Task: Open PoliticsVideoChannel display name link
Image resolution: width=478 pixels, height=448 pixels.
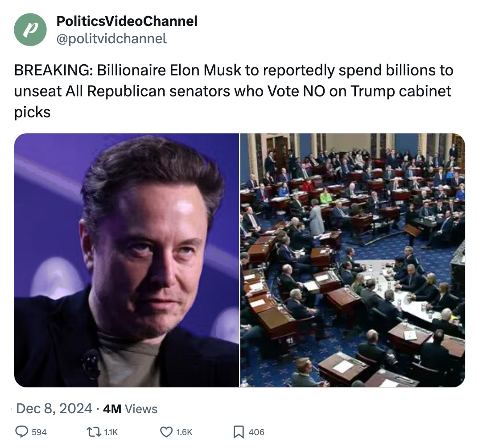Action: [127, 21]
